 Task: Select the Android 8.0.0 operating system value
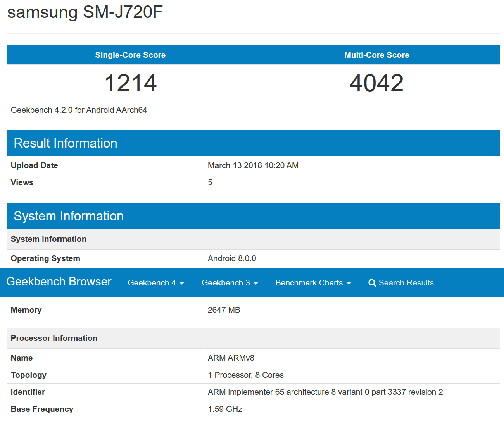(x=232, y=258)
